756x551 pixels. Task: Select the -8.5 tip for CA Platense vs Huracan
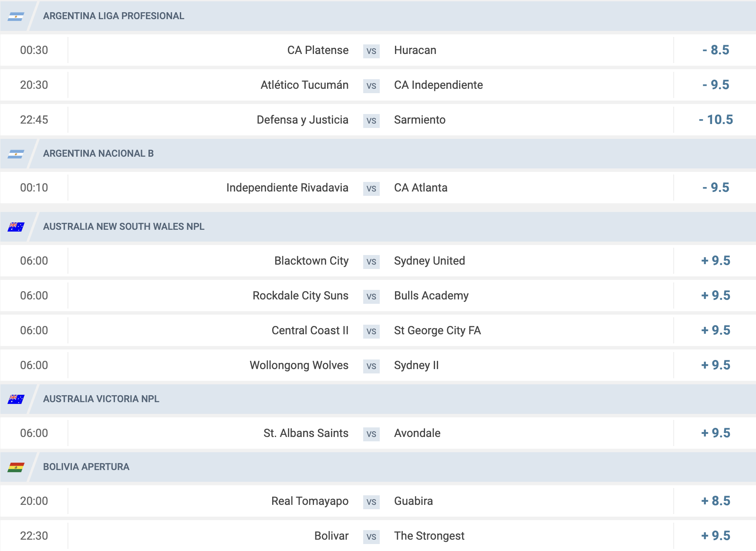click(715, 50)
